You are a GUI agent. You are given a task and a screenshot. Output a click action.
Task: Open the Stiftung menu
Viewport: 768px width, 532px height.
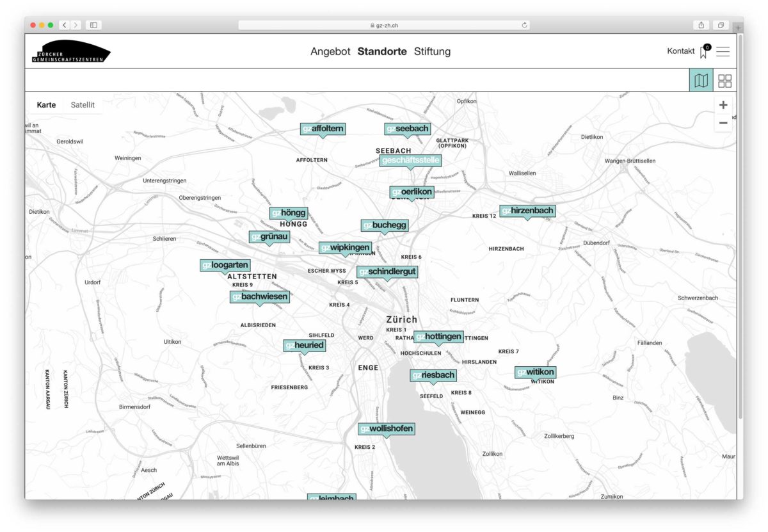[432, 52]
